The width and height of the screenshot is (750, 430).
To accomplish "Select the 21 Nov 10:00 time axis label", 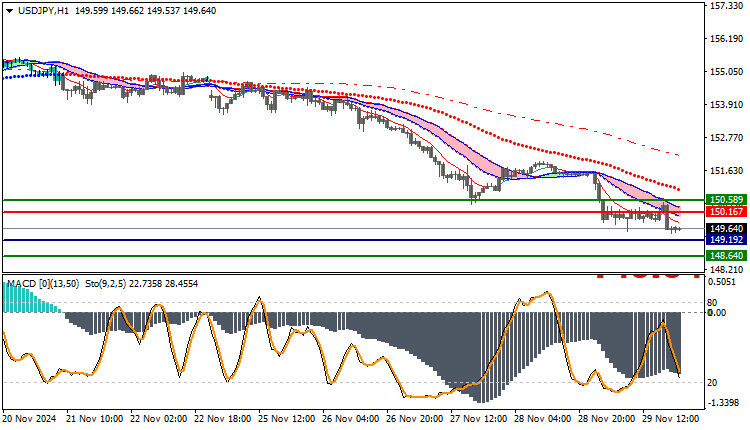I will click(95, 419).
